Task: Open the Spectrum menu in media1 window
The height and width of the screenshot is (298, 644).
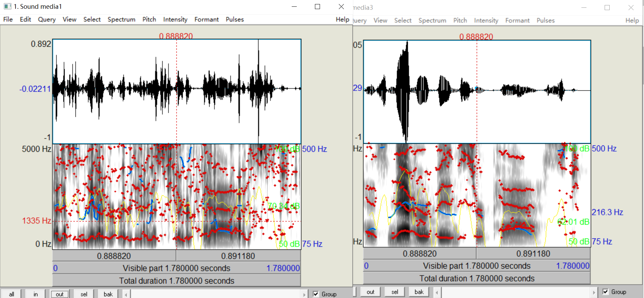Action: 121,20
